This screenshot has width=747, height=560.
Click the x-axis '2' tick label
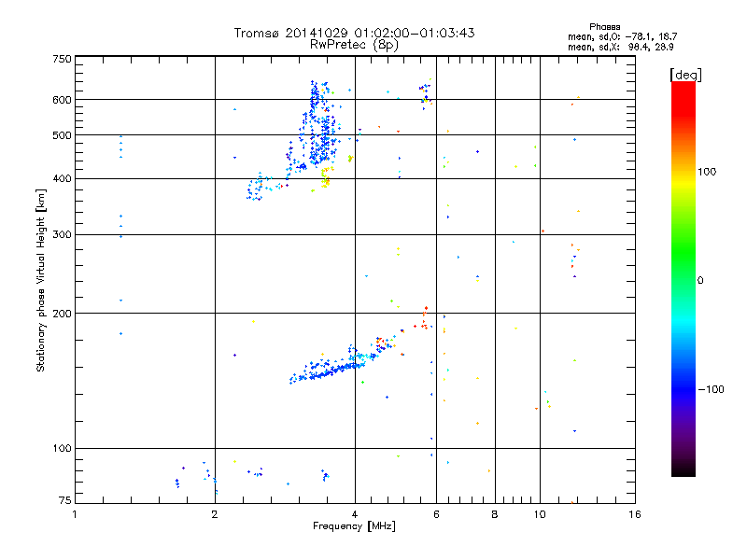(215, 514)
